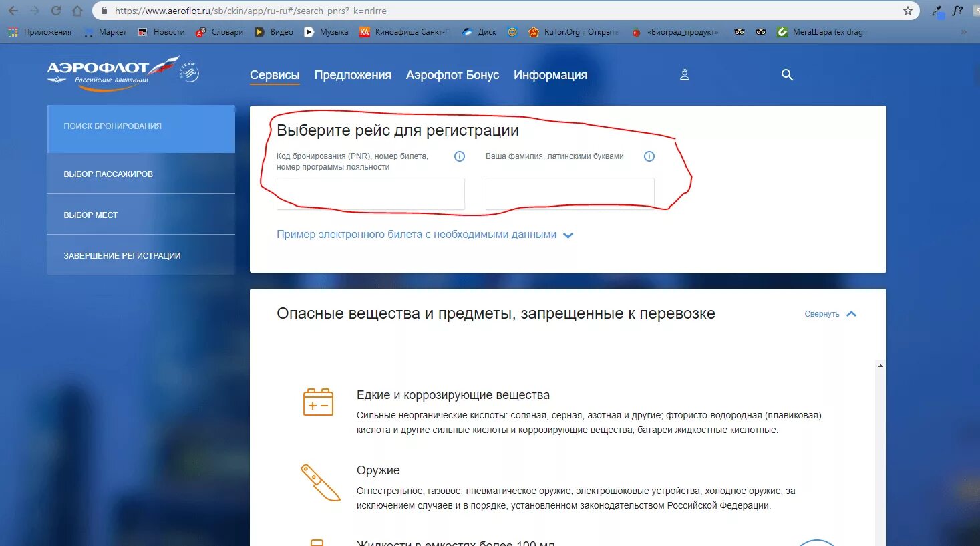Reload the page with the refresh icon
This screenshot has height=546, width=980.
[56, 11]
